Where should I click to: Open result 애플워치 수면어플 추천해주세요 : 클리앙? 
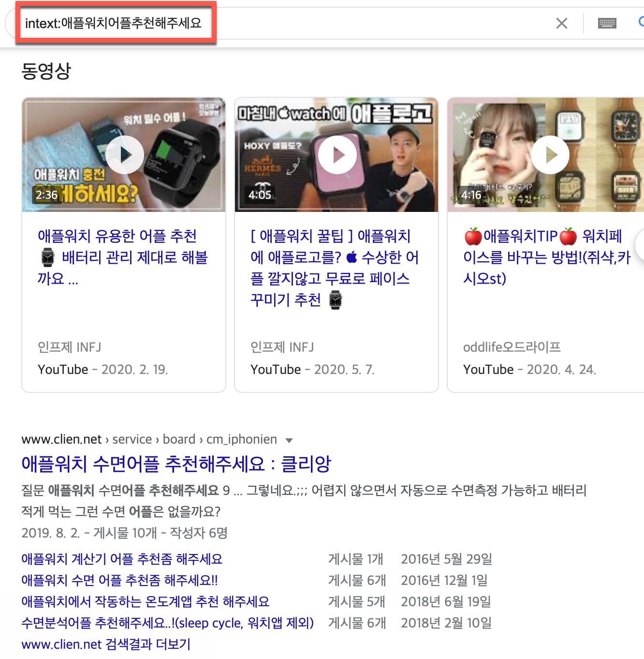(176, 464)
